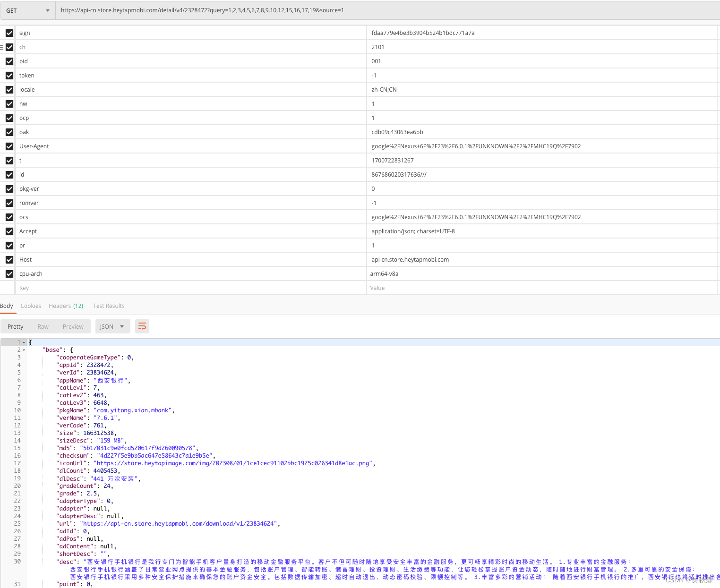720x588 pixels.
Task: Click the locale value zh-CN;CN
Action: pyautogui.click(x=384, y=90)
